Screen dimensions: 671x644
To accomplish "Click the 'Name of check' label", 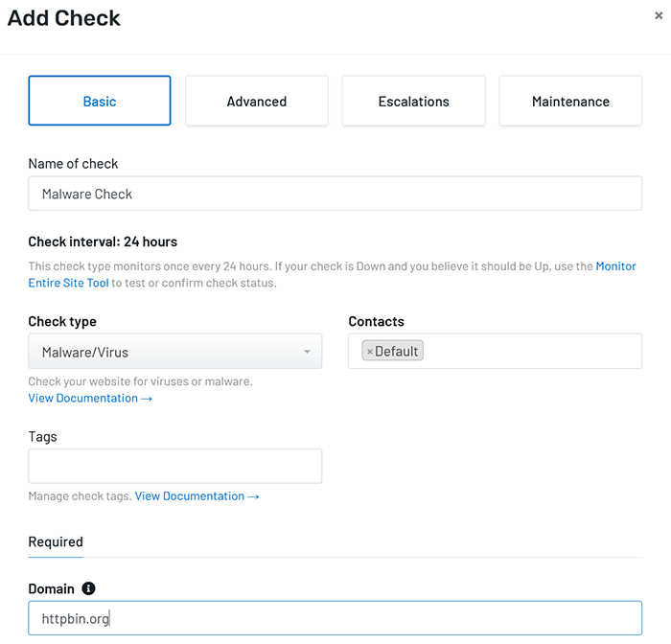I will 74,164.
